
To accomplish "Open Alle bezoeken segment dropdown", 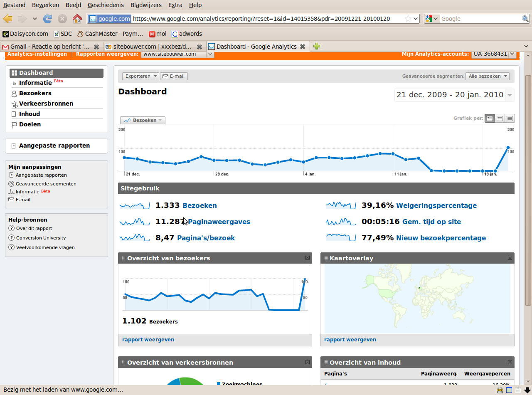I will pyautogui.click(x=488, y=76).
